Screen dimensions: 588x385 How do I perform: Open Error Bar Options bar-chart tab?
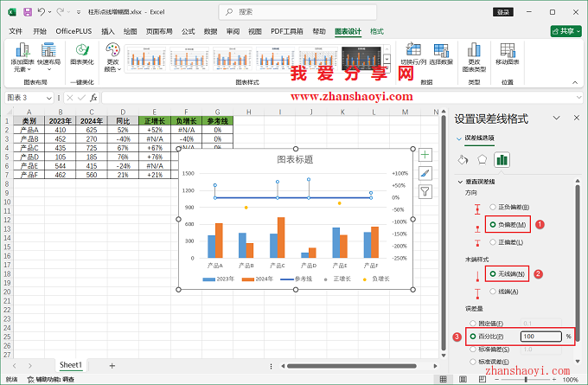point(502,160)
